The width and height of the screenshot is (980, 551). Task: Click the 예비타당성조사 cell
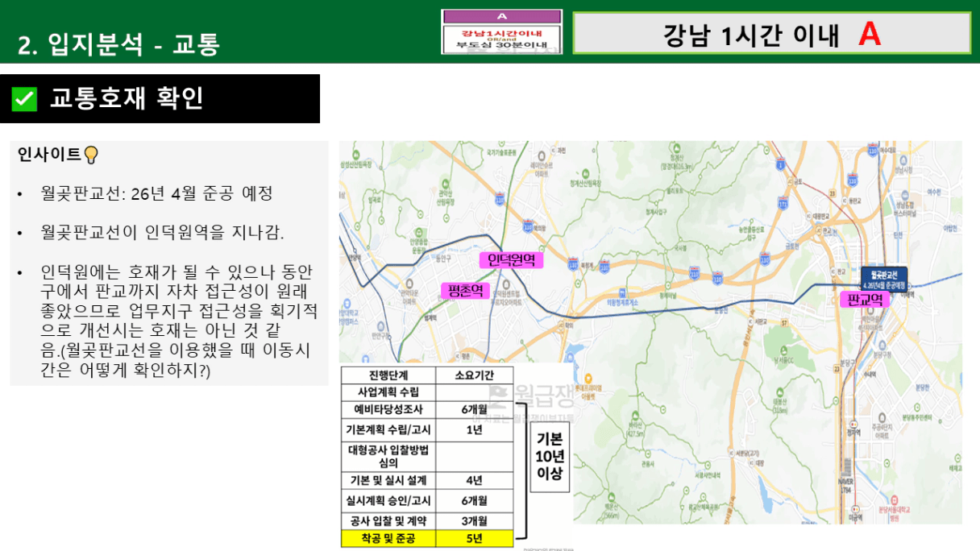[x=388, y=409]
